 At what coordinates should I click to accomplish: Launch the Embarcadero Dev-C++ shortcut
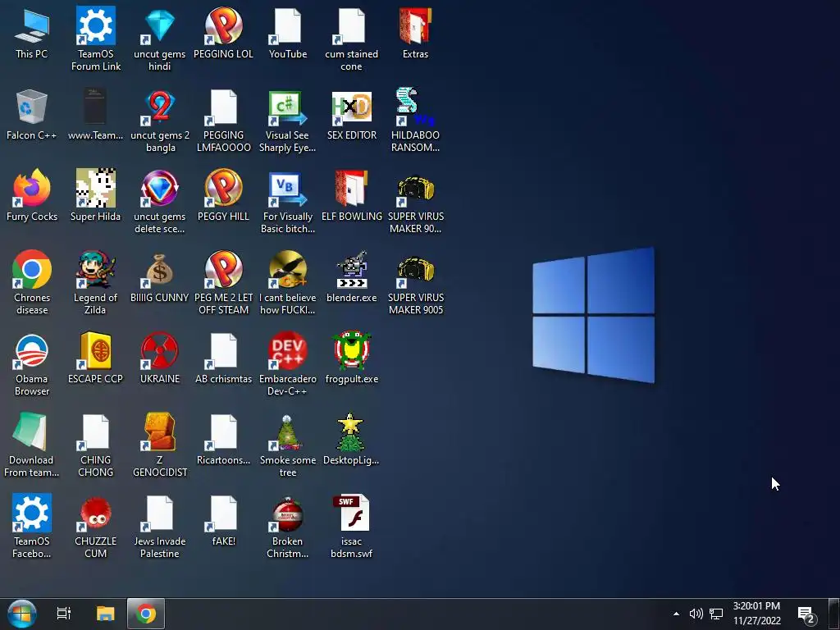point(288,364)
